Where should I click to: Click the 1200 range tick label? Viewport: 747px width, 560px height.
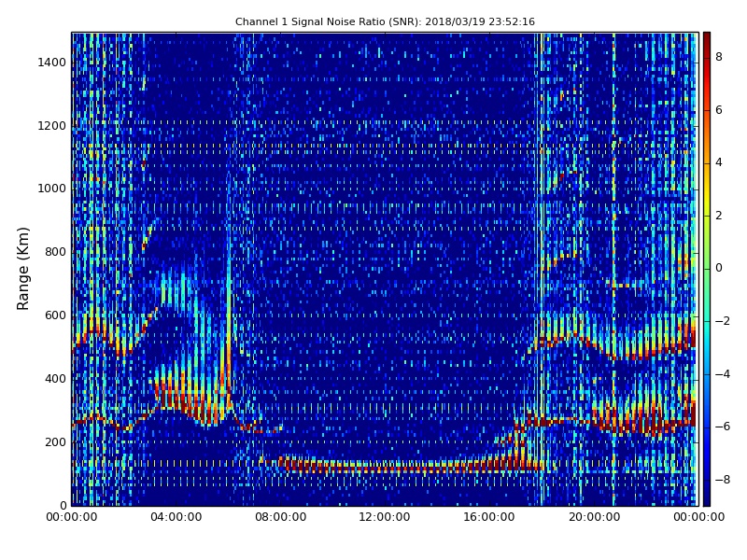pyautogui.click(x=52, y=126)
